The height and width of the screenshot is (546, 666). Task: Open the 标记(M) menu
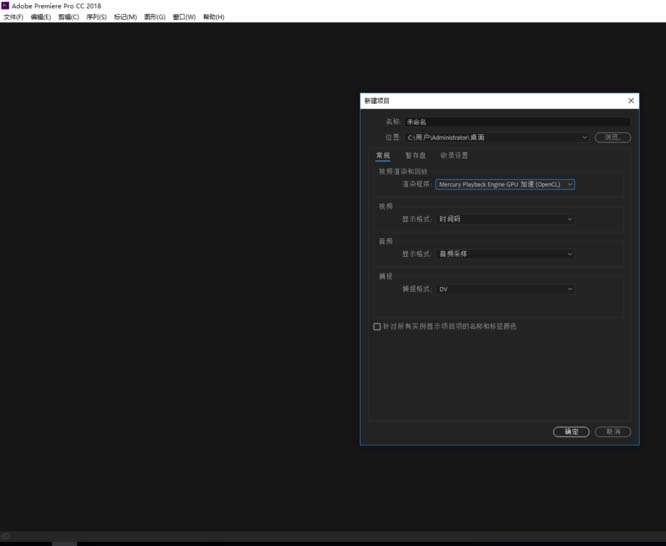point(125,17)
